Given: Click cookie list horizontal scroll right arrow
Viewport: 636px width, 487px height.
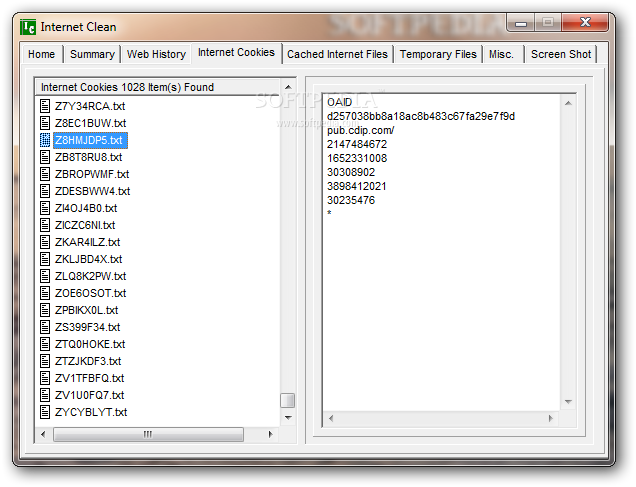Looking at the screenshot, I should [x=270, y=435].
